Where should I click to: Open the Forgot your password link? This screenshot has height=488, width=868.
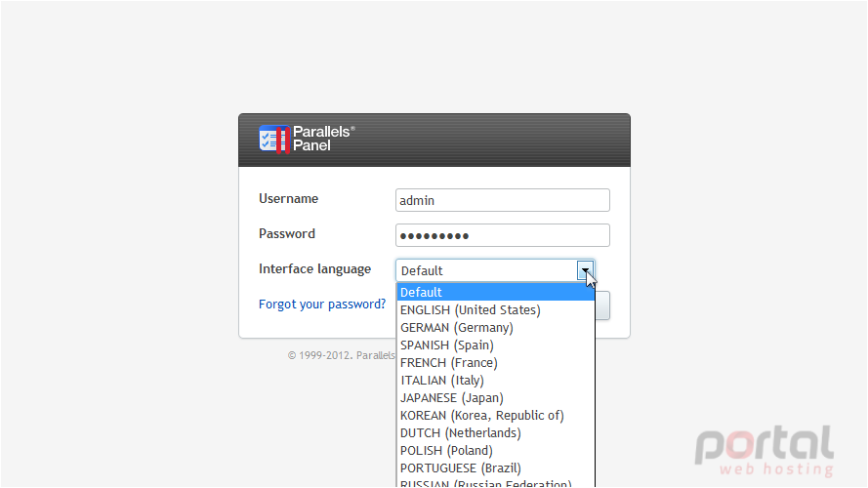pyautogui.click(x=322, y=305)
